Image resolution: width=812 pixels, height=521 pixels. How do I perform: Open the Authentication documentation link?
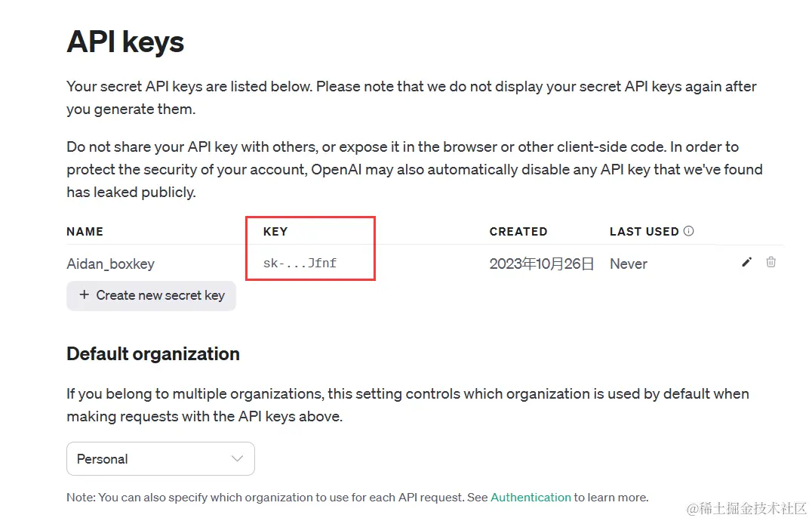coord(531,497)
